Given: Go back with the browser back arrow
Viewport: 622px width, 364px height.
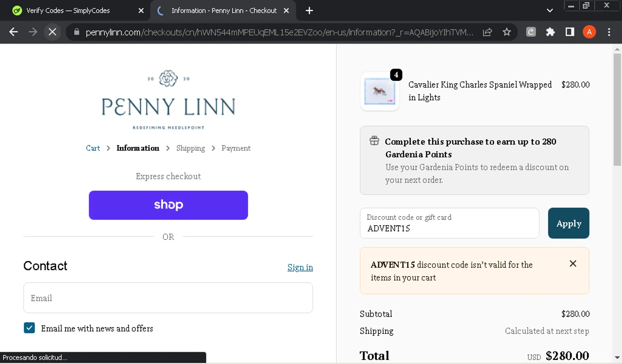Looking at the screenshot, I should coord(13,32).
